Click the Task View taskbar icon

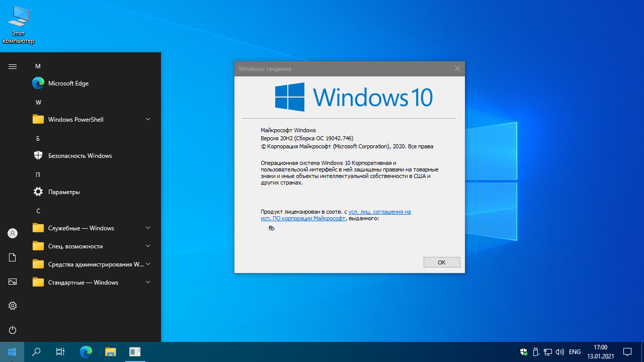(x=60, y=352)
